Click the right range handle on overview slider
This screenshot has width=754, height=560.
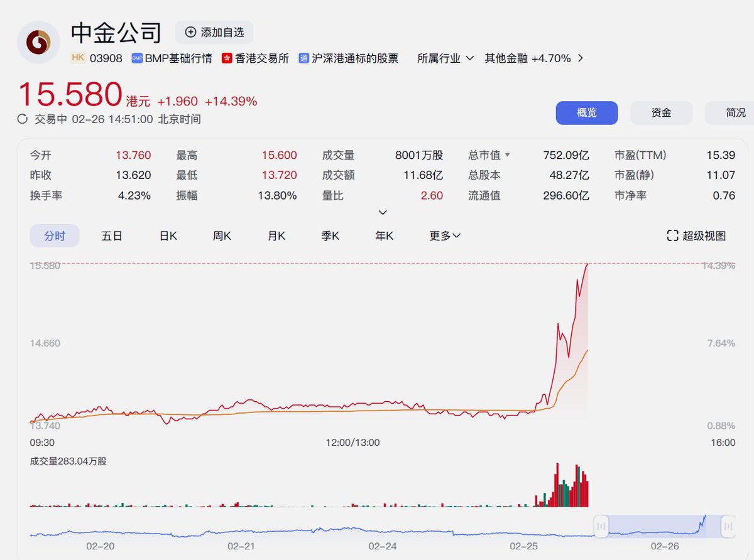click(728, 526)
